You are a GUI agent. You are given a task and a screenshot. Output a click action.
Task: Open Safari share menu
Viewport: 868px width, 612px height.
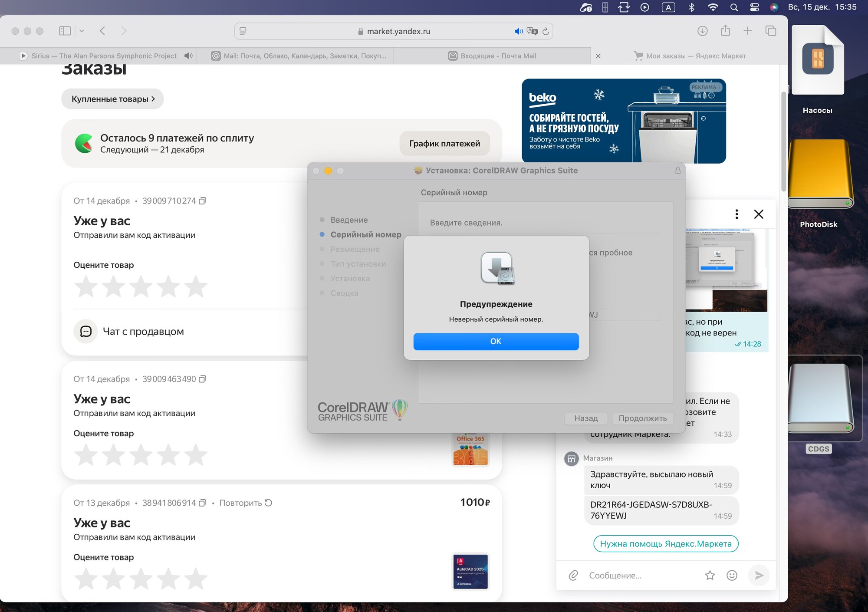point(725,30)
